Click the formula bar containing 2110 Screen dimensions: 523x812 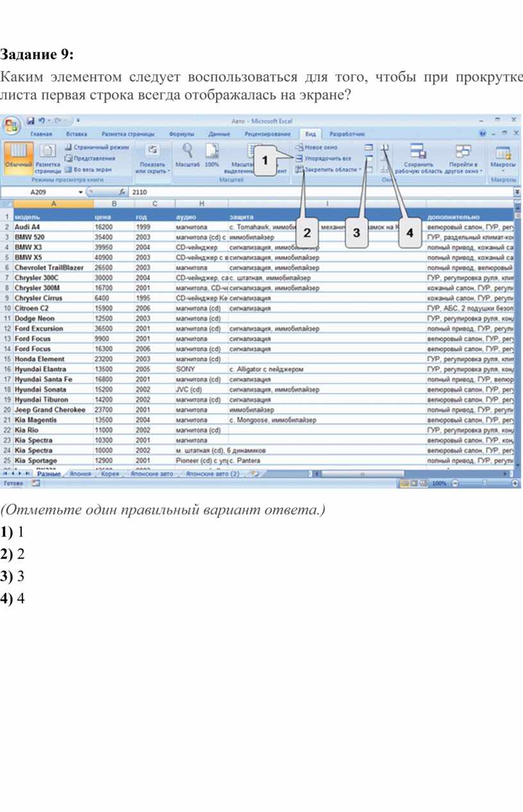pos(320,191)
